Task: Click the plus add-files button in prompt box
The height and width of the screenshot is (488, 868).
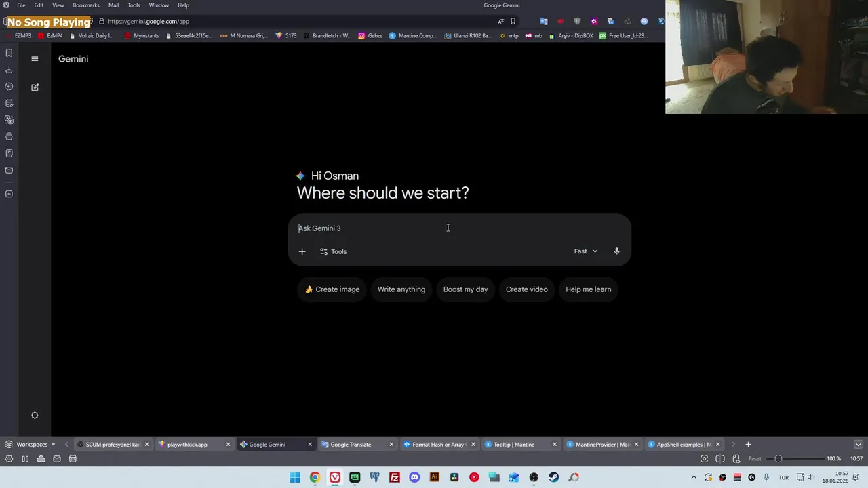Action: [x=302, y=251]
